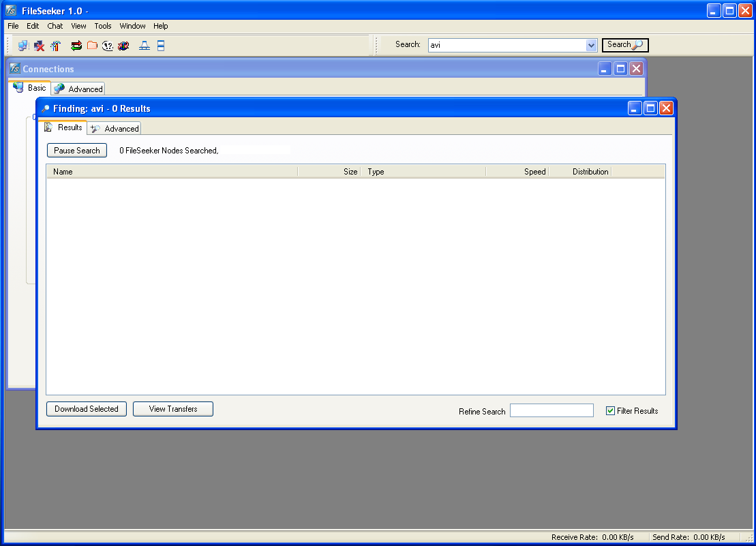Close the Finding avi results window
The width and height of the screenshot is (756, 546).
pyautogui.click(x=666, y=108)
